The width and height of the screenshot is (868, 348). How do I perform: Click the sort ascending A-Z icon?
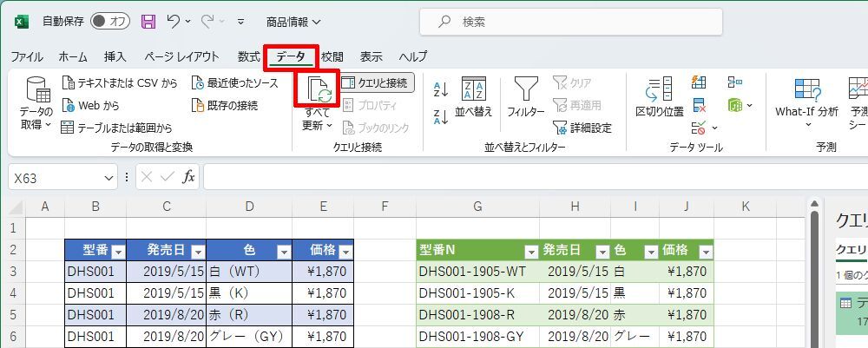(440, 88)
